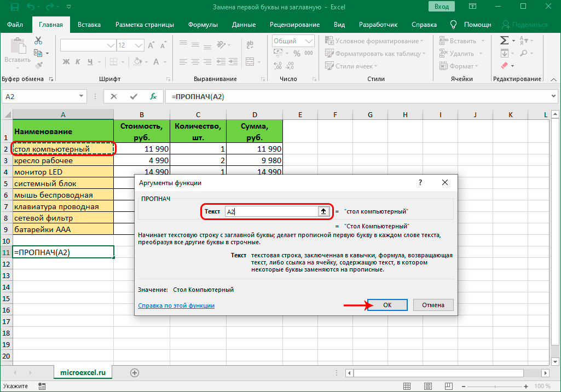This screenshot has height=392, width=561.
Task: Open the Вставка ribbon tab
Action: tap(89, 25)
